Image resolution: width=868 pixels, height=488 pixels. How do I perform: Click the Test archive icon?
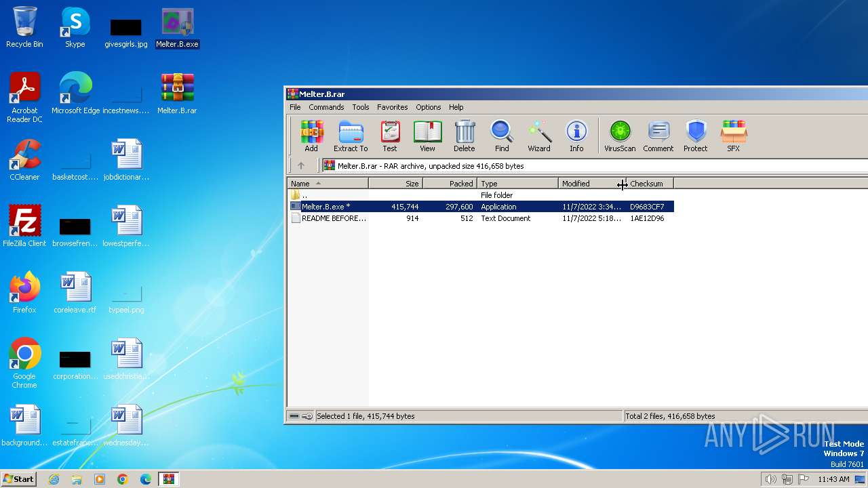[390, 136]
